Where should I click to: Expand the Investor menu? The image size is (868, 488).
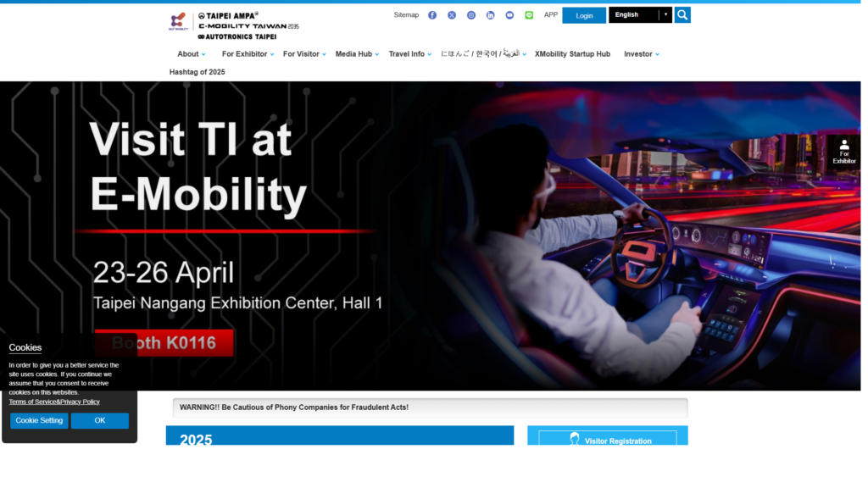point(642,54)
